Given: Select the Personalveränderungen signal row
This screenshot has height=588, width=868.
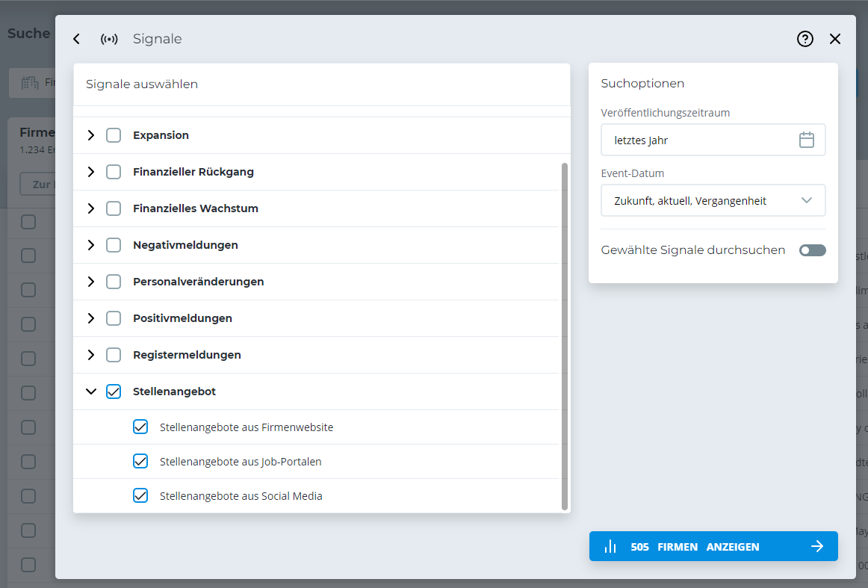Looking at the screenshot, I should [x=198, y=282].
